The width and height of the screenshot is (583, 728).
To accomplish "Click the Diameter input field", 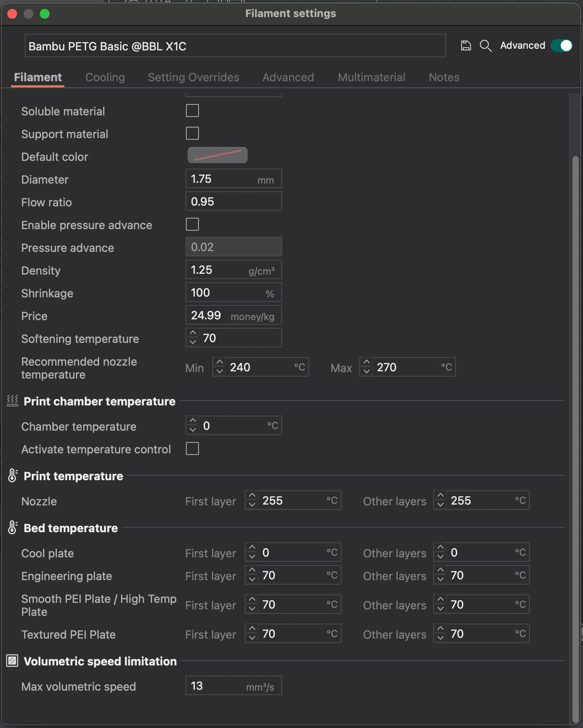I will coord(234,179).
